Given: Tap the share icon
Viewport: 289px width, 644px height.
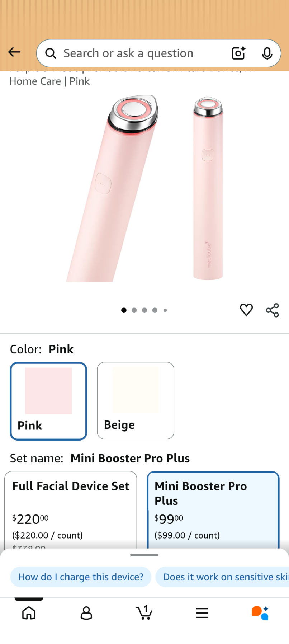Looking at the screenshot, I should (273, 310).
